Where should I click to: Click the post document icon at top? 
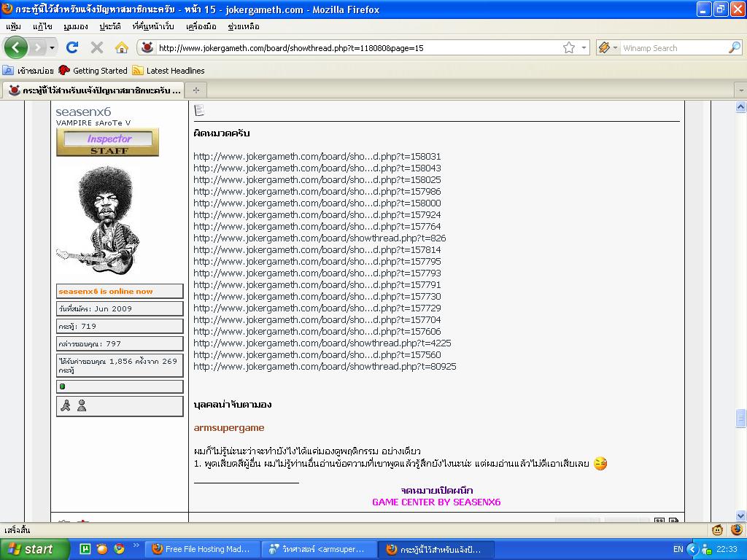[199, 111]
